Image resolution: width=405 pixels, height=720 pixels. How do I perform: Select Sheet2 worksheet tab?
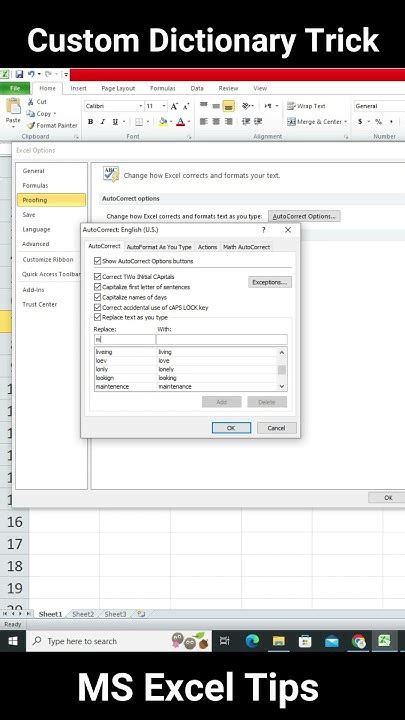click(x=83, y=614)
